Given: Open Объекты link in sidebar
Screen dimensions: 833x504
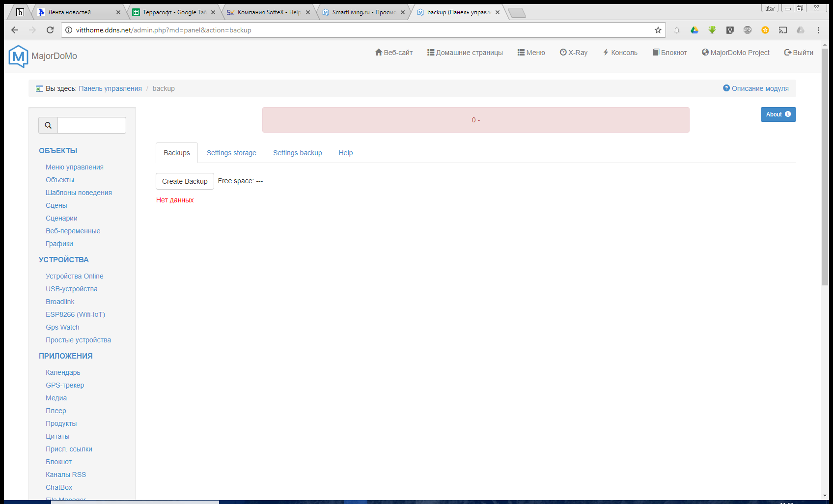Looking at the screenshot, I should (x=60, y=180).
